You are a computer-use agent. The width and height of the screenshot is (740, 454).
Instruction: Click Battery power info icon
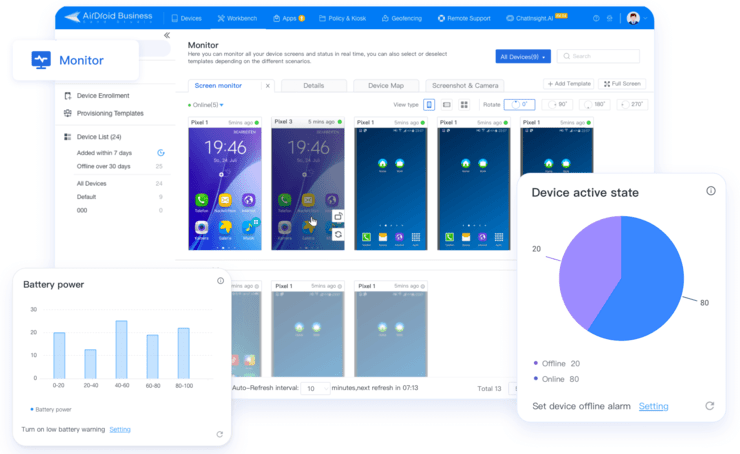tap(220, 281)
